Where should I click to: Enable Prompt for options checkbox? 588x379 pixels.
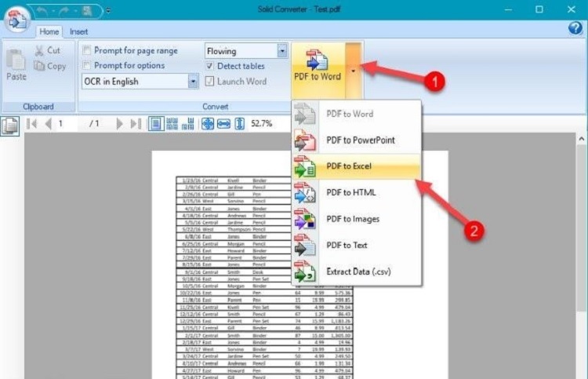(86, 65)
